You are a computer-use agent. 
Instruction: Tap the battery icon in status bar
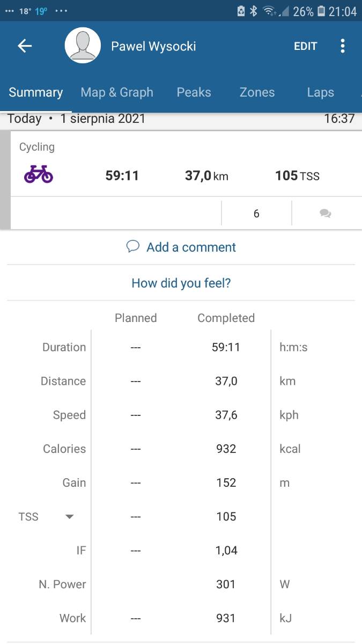(x=321, y=11)
